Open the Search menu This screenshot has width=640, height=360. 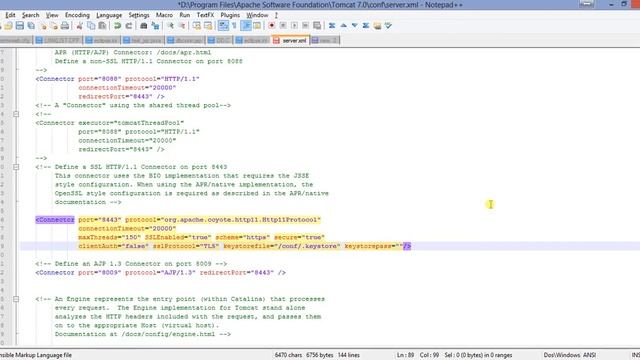31,15
